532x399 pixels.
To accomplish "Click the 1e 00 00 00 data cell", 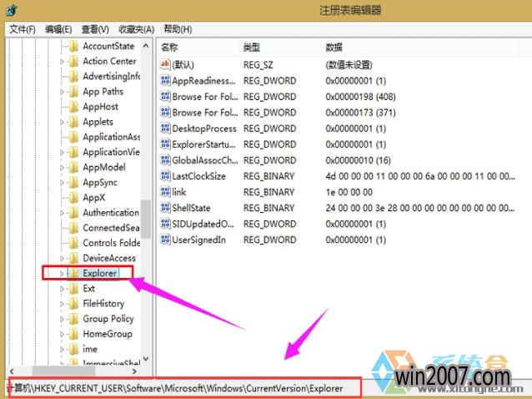I will click(x=349, y=192).
